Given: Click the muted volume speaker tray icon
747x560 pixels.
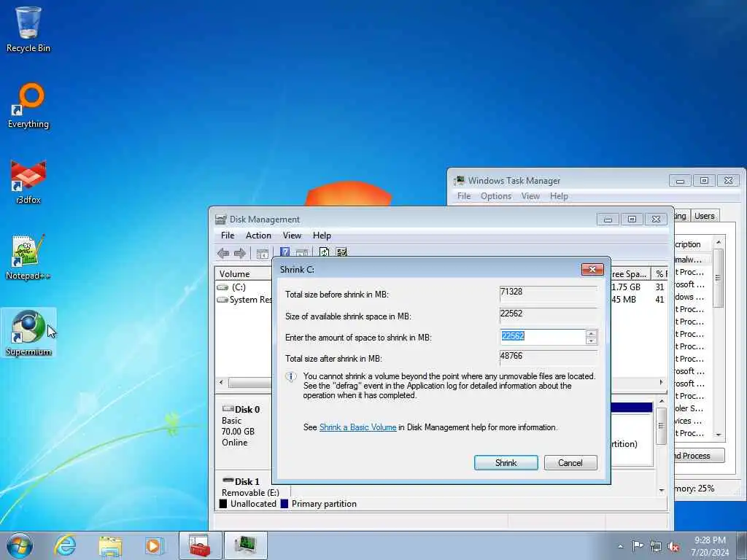Looking at the screenshot, I should pos(673,547).
